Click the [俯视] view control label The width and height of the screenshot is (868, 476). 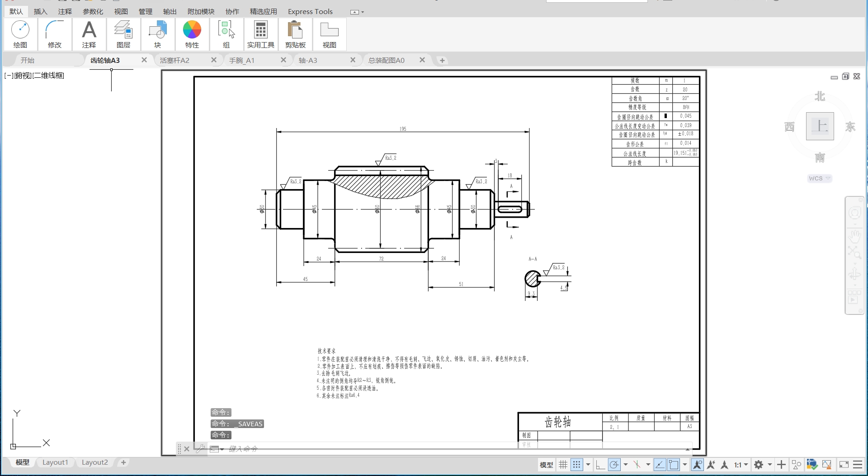click(24, 76)
